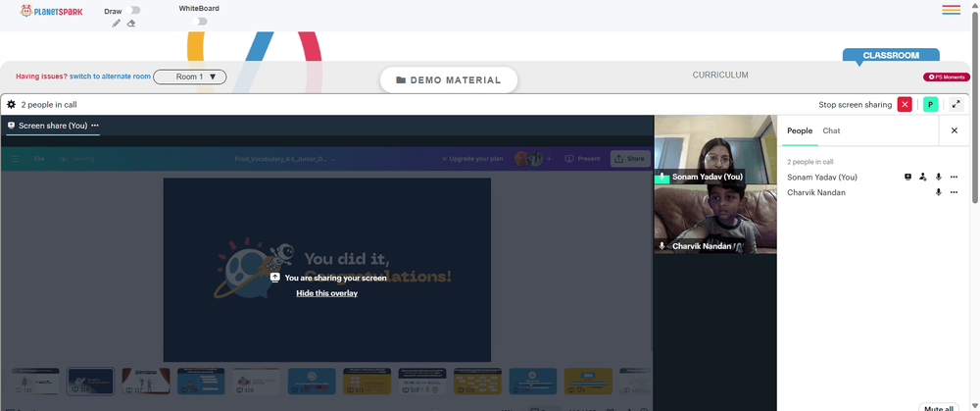980x411 pixels.
Task: Click Sonam Yadav (You) name in People list
Action: pos(822,177)
